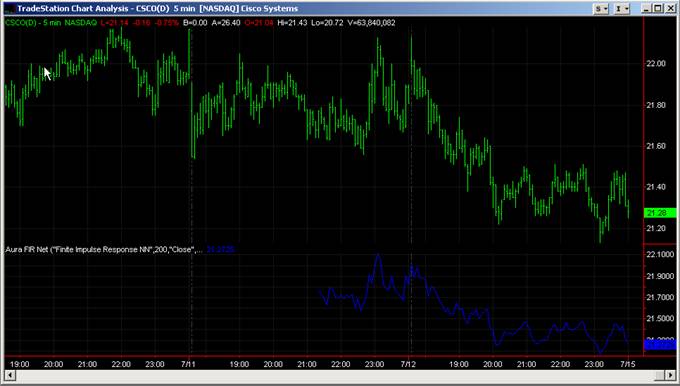Click the 21.40 price axis label

coord(656,187)
